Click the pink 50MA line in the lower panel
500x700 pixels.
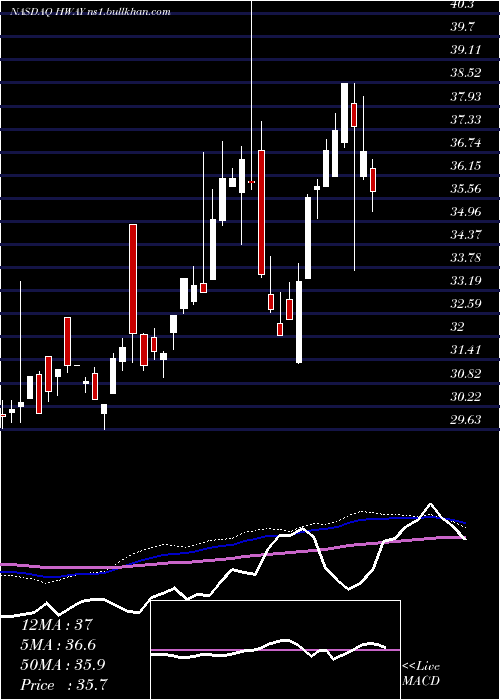click(x=232, y=558)
